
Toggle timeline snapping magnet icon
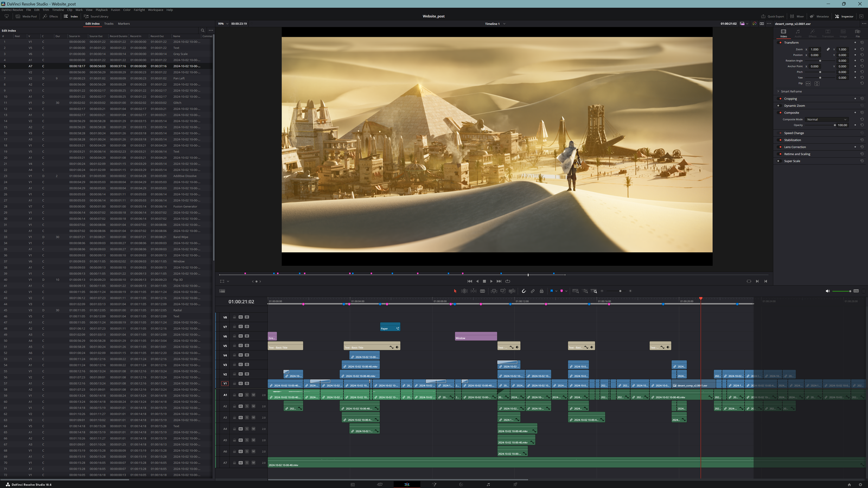524,291
